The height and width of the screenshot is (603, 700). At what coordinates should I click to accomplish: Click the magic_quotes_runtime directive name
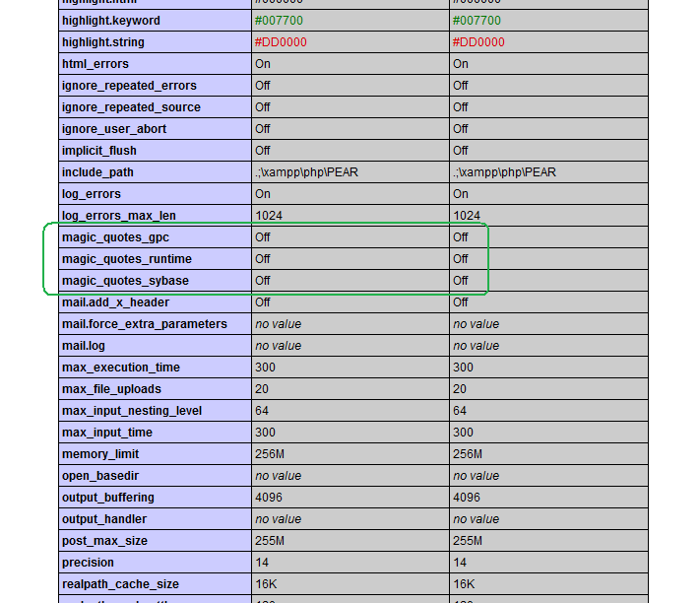pos(127,259)
